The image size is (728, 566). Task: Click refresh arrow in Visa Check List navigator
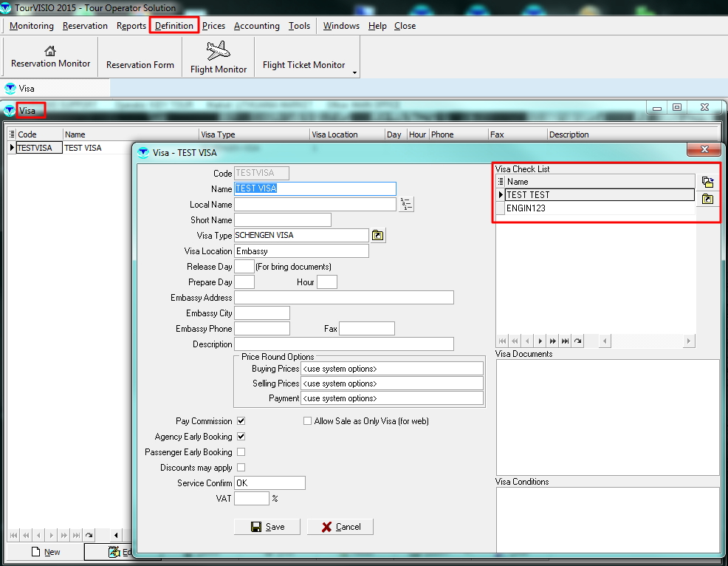click(577, 341)
